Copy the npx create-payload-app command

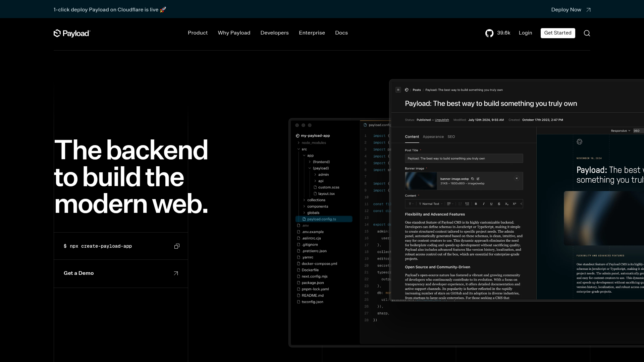pos(177,246)
